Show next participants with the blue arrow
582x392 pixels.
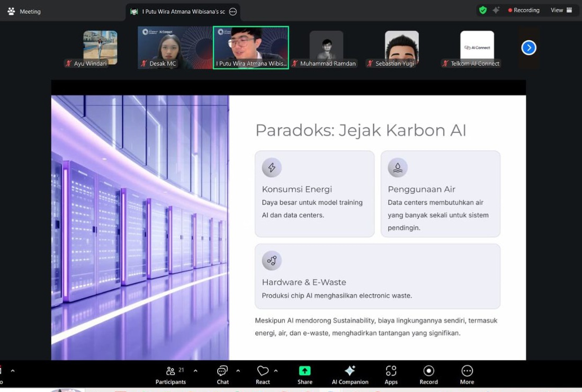[529, 48]
